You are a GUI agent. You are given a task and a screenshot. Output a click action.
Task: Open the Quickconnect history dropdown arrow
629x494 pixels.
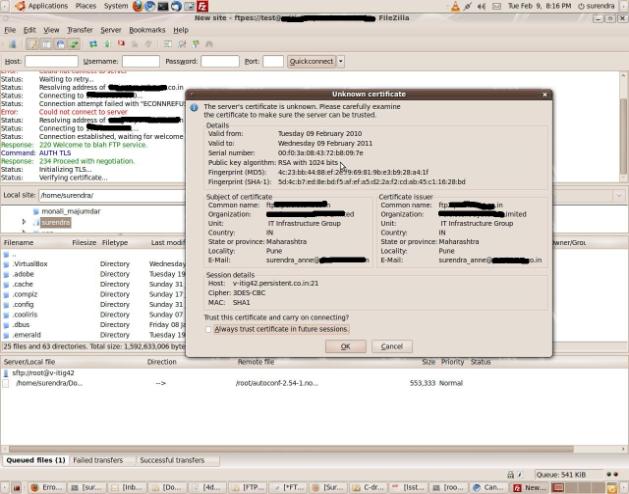click(x=341, y=61)
